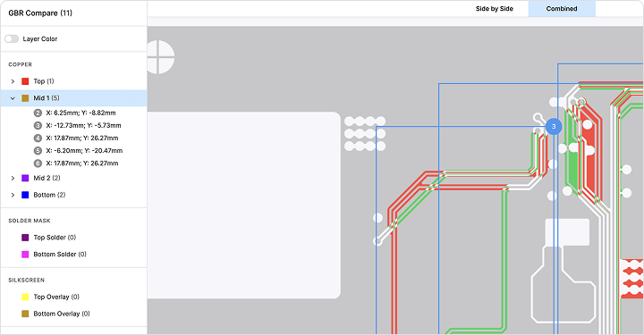Viewport: 644px width, 335px height.
Task: Click the yellow Top Overlay swatch
Action: point(25,297)
